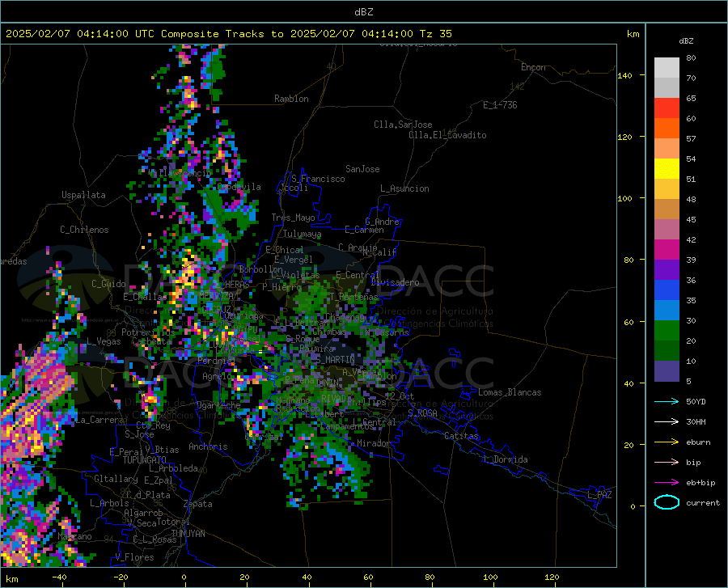Click the Capdevila place label
728x588 pixels.
click(239, 187)
